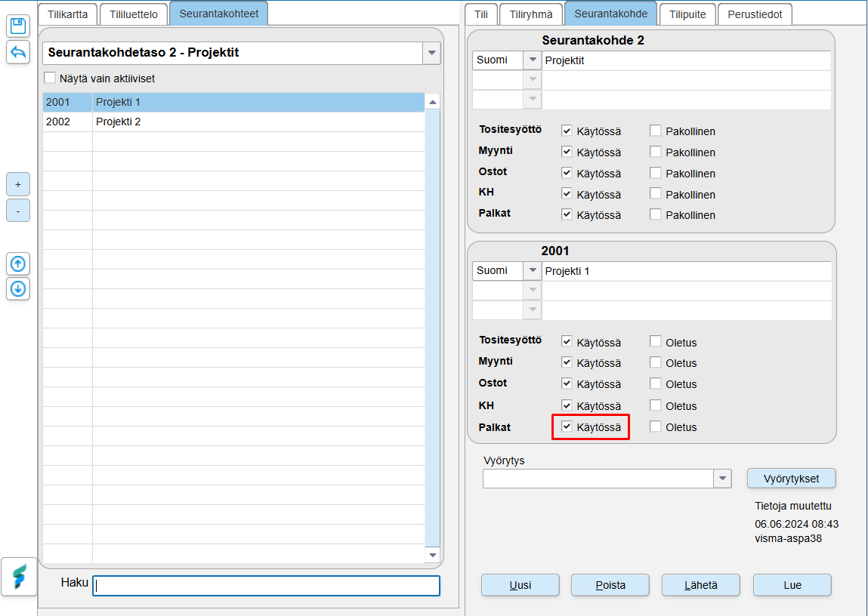This screenshot has height=616, width=868.
Task: Click the 2002 code cell
Action: [67, 122]
